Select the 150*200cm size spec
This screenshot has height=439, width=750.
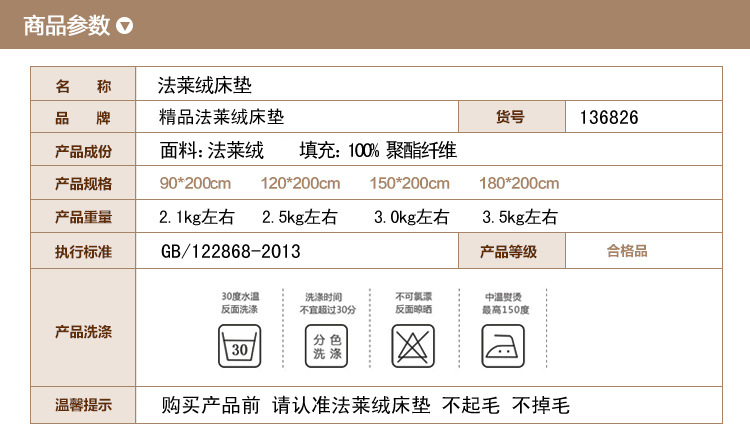pyautogui.click(x=409, y=183)
